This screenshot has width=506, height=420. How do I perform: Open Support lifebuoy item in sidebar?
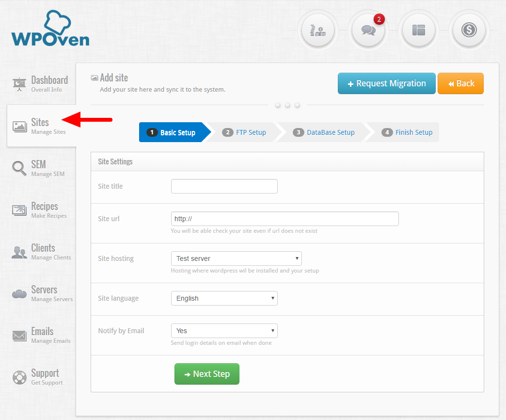pos(38,377)
